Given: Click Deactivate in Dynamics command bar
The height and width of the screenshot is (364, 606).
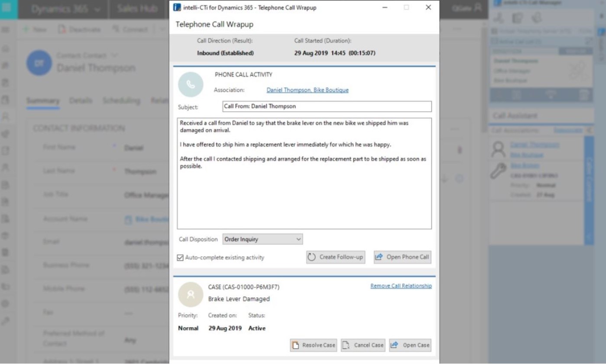Looking at the screenshot, I should pyautogui.click(x=79, y=29).
